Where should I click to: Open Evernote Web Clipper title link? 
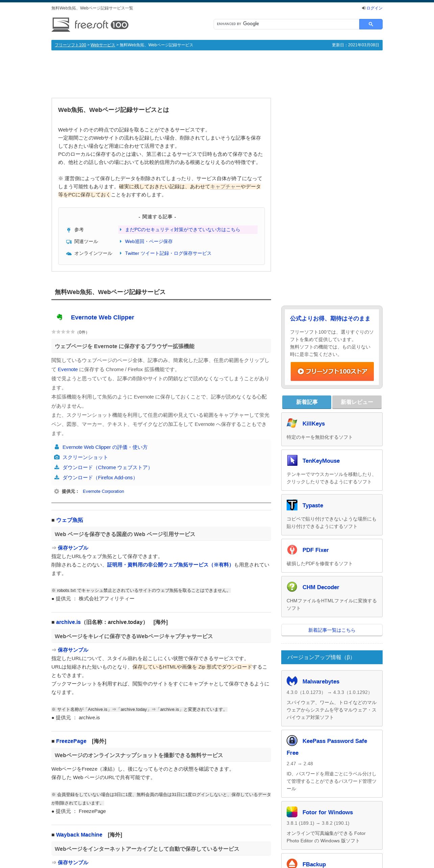(102, 317)
